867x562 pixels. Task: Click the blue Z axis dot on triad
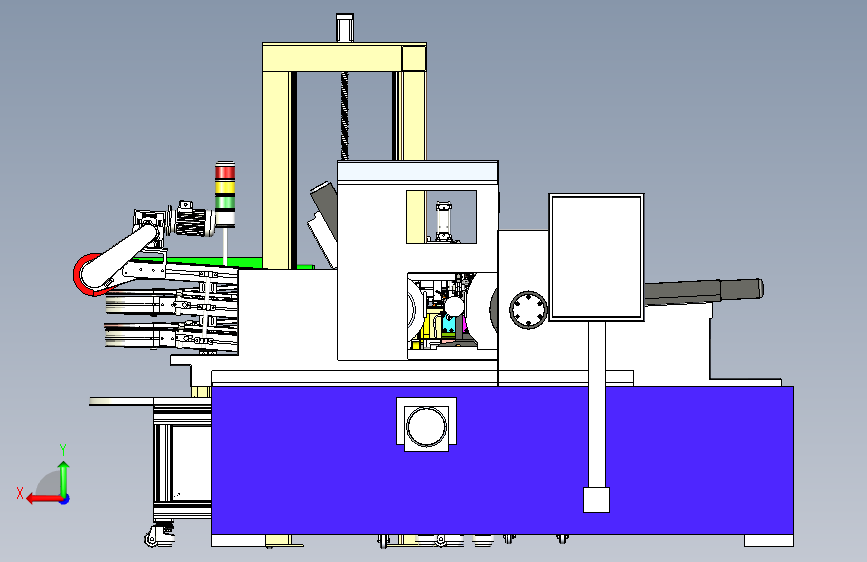pos(65,499)
